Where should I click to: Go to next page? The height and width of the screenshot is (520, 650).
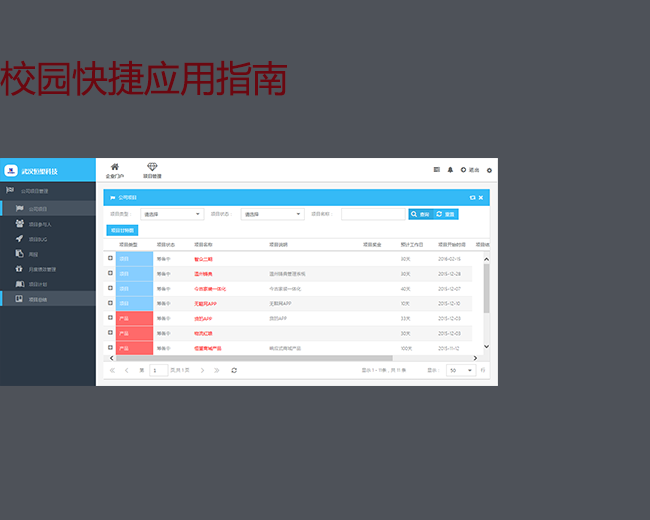coord(202,370)
